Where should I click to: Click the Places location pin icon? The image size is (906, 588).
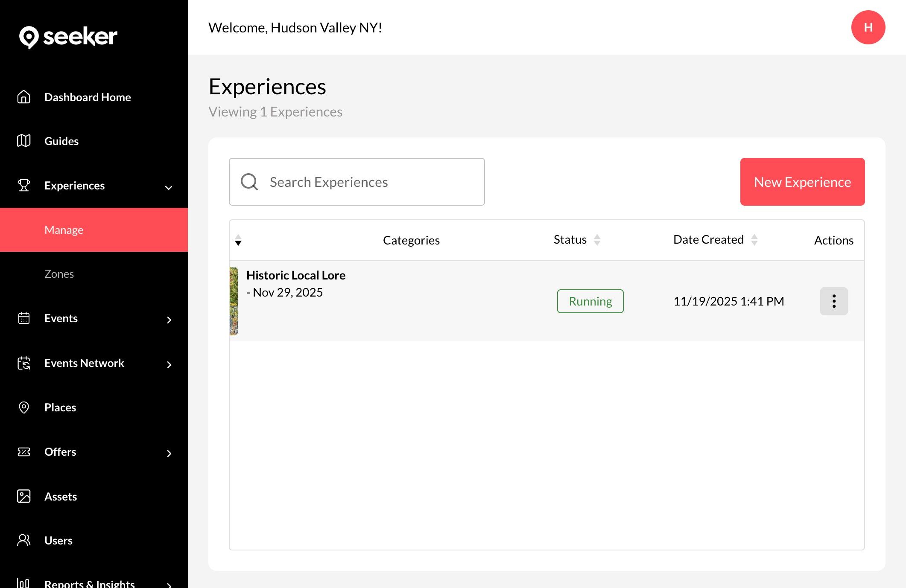(x=24, y=408)
